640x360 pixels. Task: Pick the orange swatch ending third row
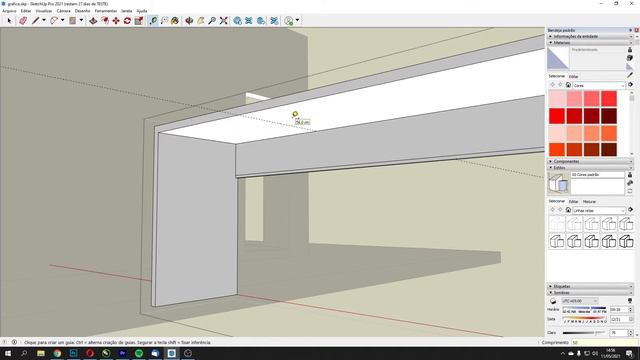point(609,133)
